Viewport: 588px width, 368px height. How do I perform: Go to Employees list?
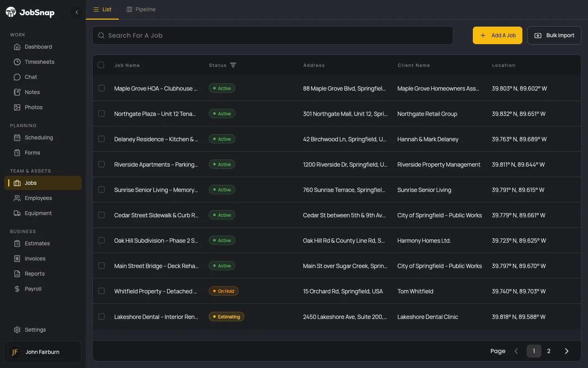[43, 198]
